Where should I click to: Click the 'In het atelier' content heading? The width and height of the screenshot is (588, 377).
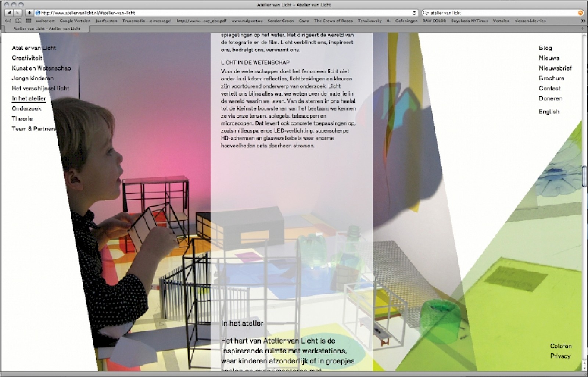(242, 323)
